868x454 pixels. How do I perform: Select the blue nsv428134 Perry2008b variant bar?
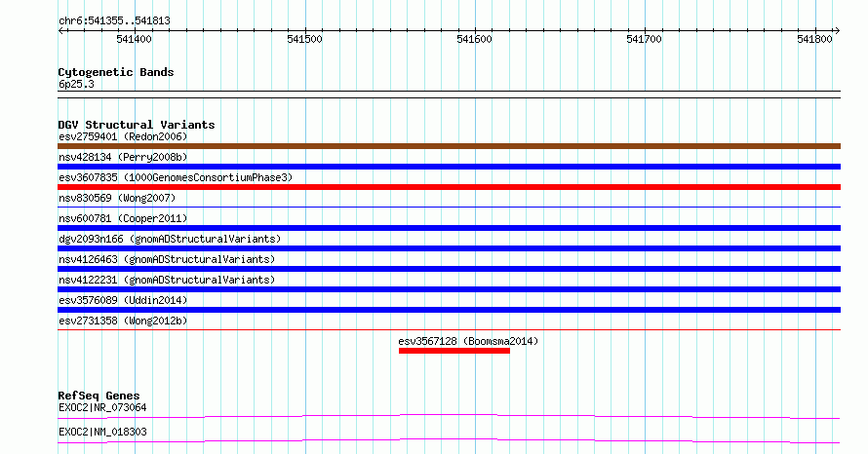[x=449, y=167]
